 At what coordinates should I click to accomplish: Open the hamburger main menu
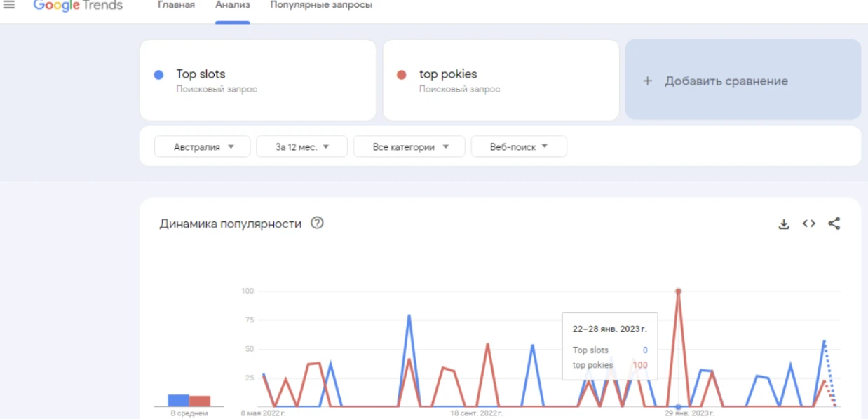tap(9, 5)
